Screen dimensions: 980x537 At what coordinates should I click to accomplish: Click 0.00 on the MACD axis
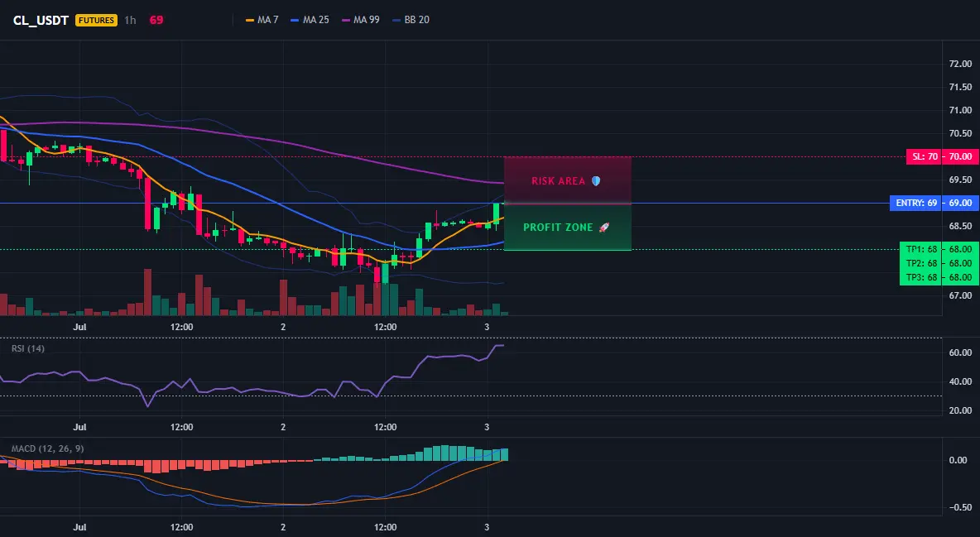tap(958, 460)
